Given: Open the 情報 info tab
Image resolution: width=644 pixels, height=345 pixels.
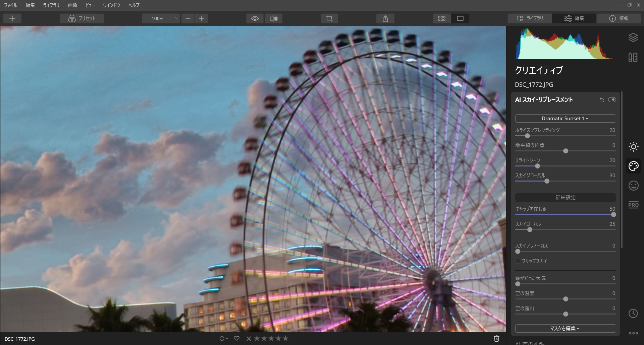Looking at the screenshot, I should pos(619,18).
